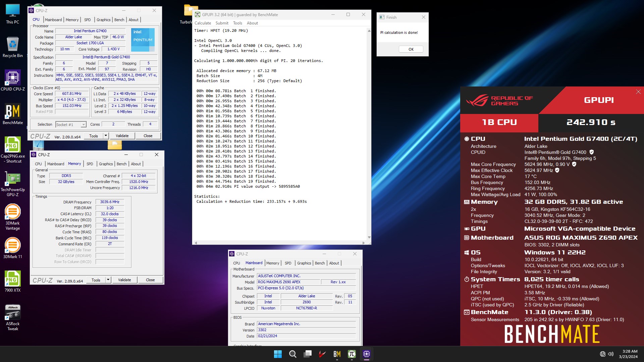Click the Multiplier x 4.0 field

72,100
